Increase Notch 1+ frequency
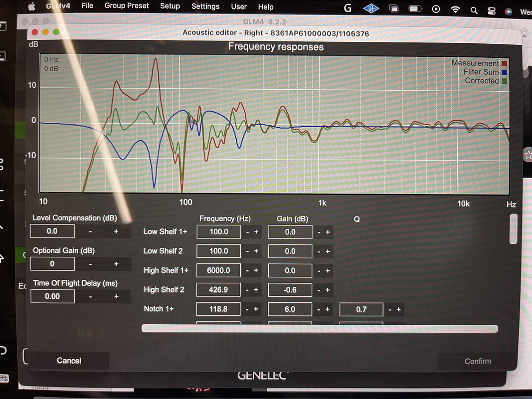 tap(256, 309)
